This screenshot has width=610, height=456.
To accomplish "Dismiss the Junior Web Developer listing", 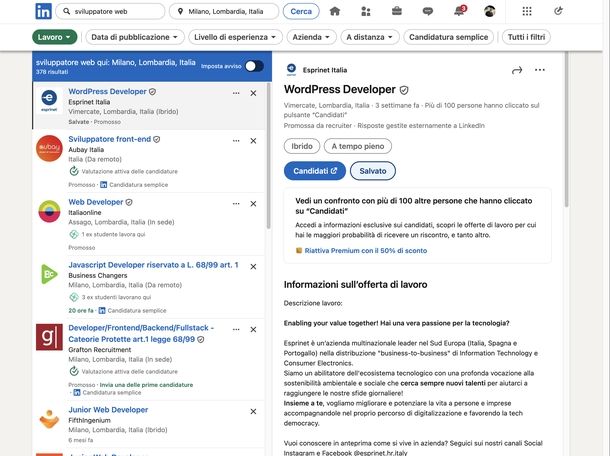I will 253,412.
